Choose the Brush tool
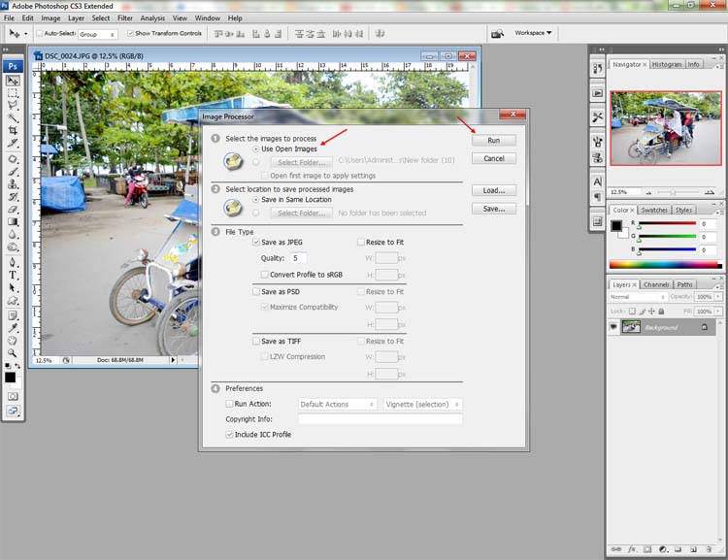This screenshot has width=728, height=560. [13, 172]
